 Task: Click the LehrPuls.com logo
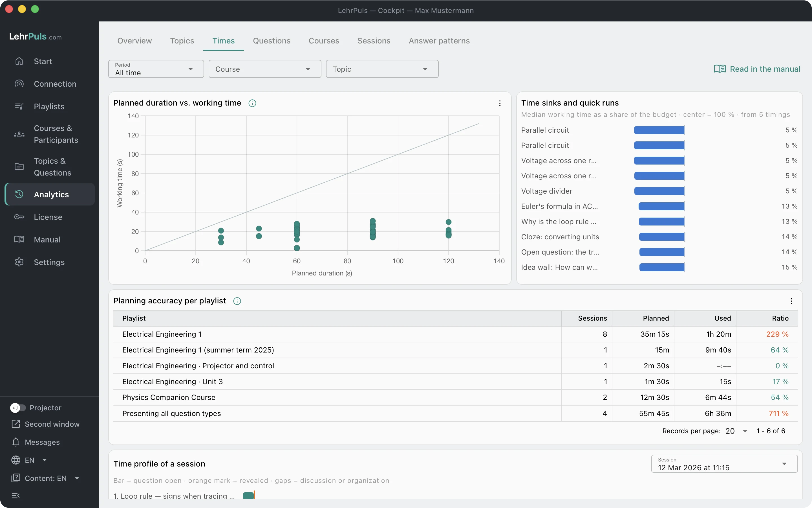coord(36,37)
